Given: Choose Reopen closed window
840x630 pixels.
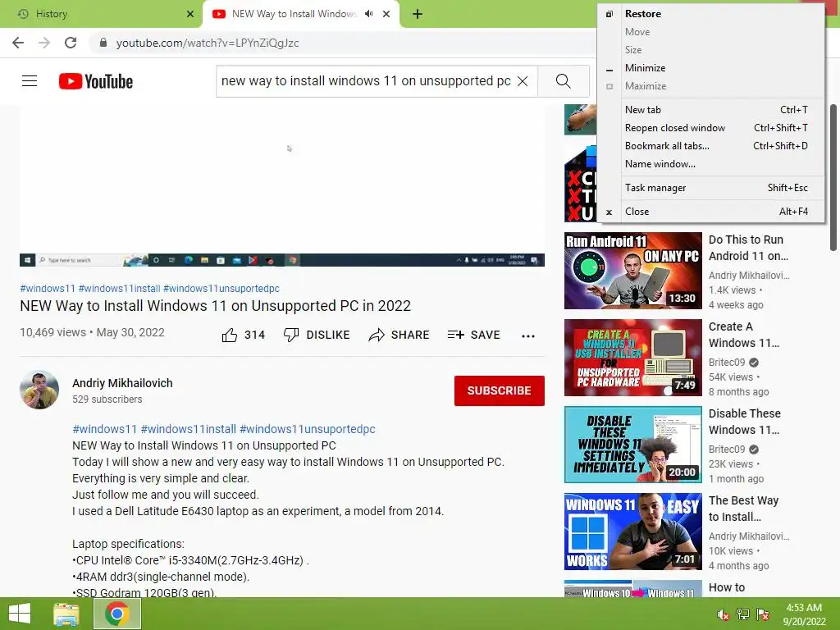Looking at the screenshot, I should [x=710, y=128].
